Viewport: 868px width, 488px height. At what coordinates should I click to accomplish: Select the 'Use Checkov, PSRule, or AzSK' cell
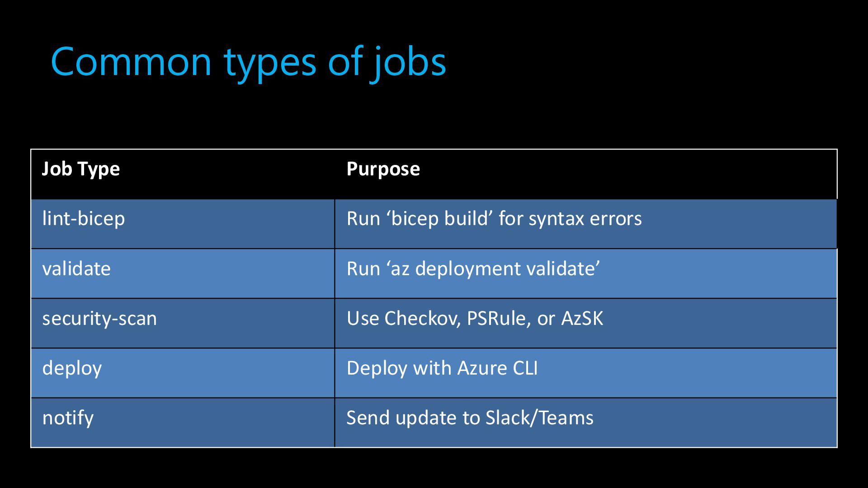click(x=586, y=323)
